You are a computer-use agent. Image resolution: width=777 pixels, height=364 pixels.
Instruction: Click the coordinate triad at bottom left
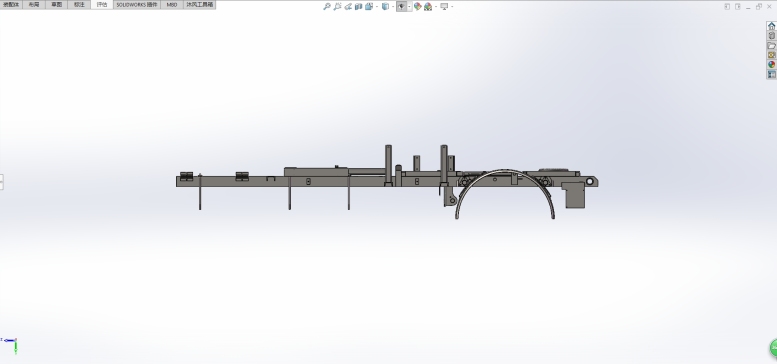(10, 345)
